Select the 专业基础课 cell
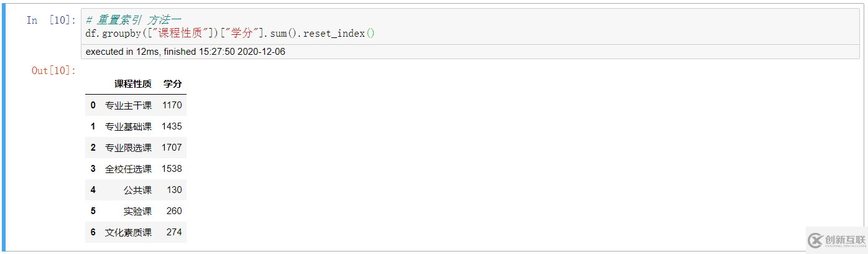 (128, 126)
